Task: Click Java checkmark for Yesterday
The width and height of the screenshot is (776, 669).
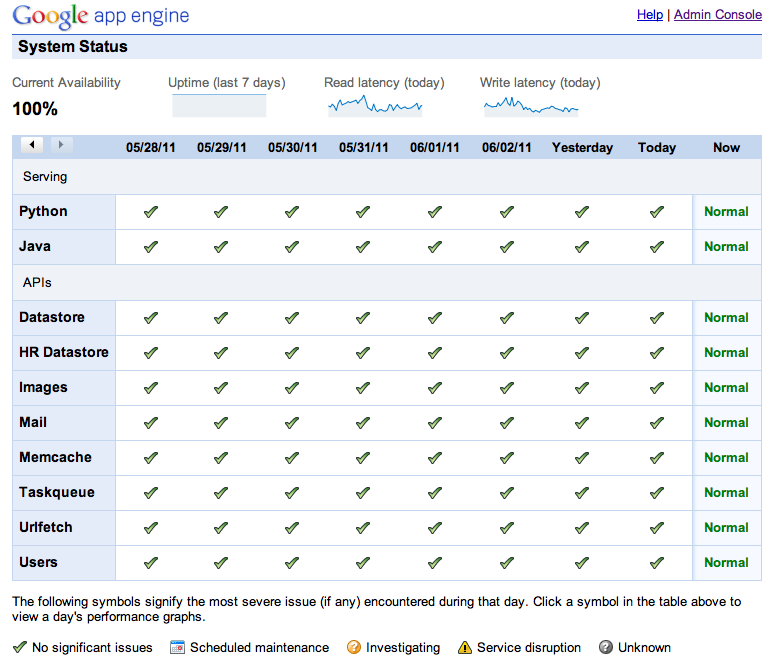Action: click(582, 246)
